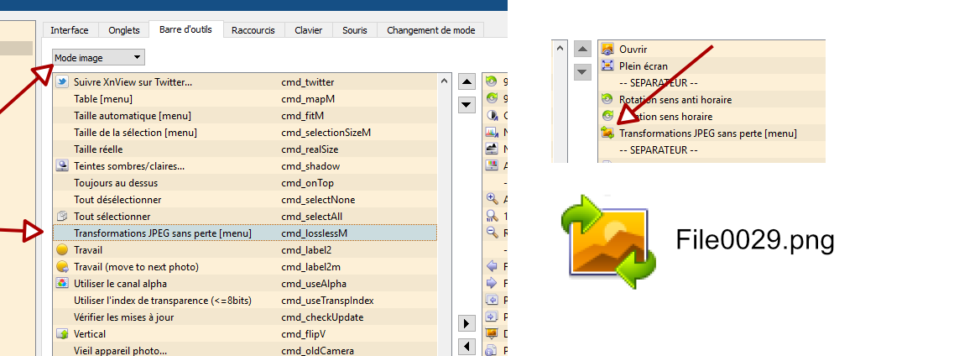
Task: Click the icon beside Tout sélectionner
Action: (x=62, y=216)
